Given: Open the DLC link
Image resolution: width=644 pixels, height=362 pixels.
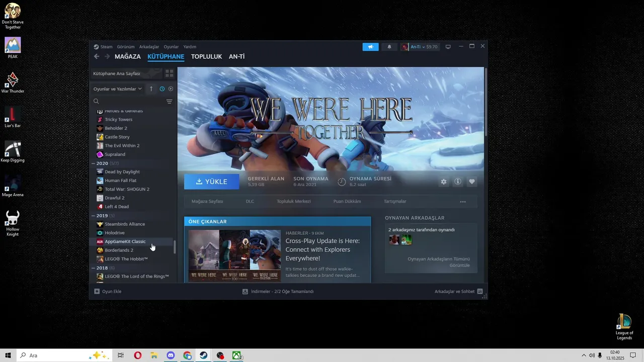Looking at the screenshot, I should click(250, 201).
